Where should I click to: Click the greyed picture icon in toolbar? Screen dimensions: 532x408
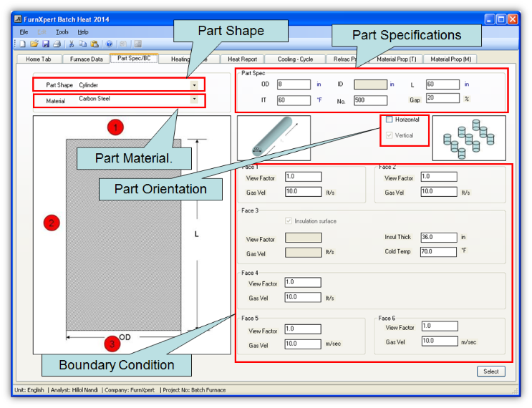click(137, 44)
